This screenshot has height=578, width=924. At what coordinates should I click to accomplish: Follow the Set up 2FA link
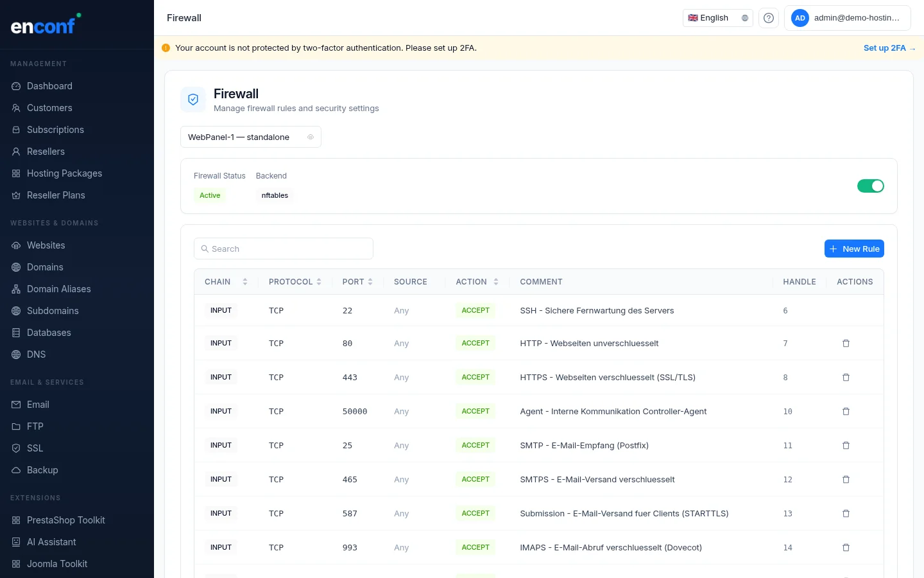pos(889,48)
